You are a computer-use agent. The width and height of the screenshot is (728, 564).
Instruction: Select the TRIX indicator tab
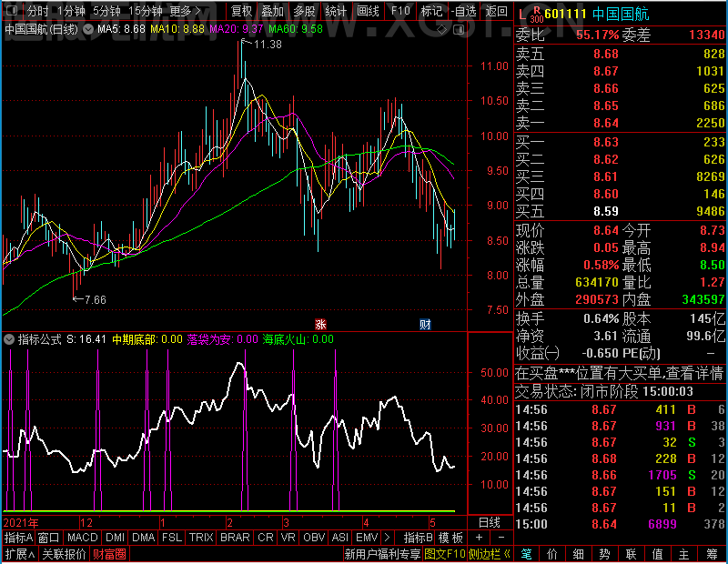pos(201,537)
